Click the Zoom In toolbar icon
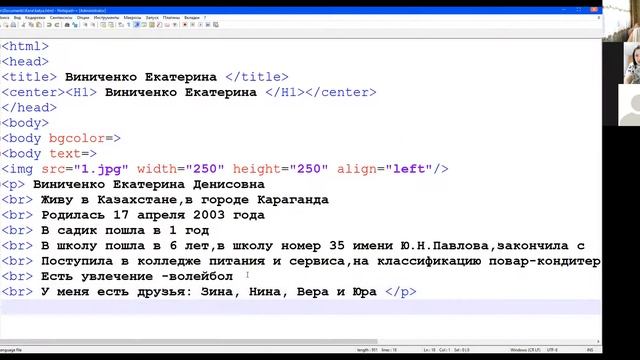 coord(86,25)
